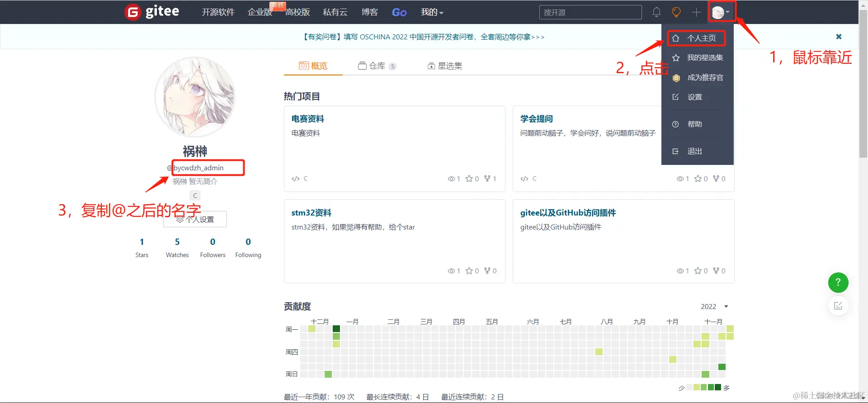Screen dimensions: 868x403
Task: Select 成为推荐官 in the user menu
Action: click(x=698, y=78)
